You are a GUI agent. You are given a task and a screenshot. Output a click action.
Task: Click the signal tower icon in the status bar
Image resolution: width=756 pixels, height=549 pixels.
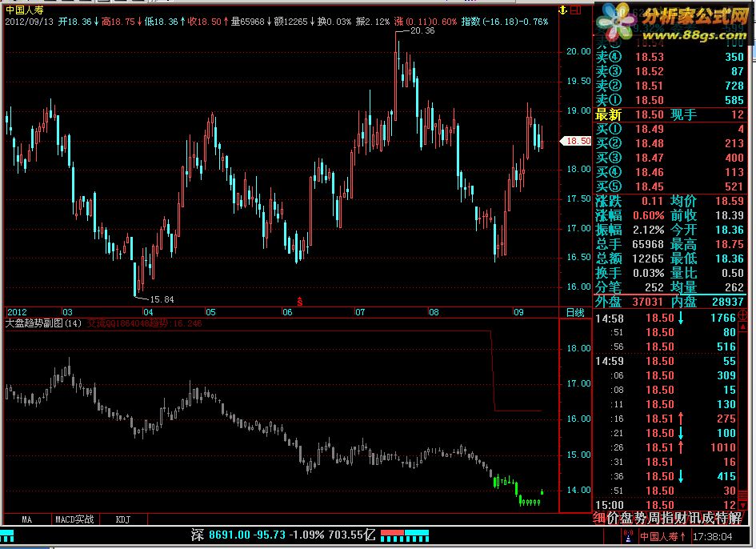pos(628,536)
